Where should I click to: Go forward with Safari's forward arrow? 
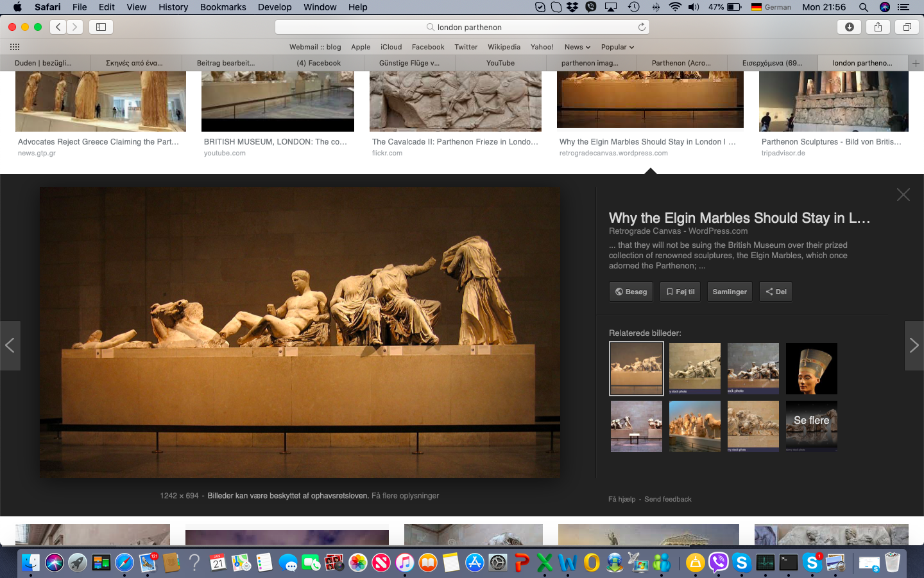[x=75, y=27]
